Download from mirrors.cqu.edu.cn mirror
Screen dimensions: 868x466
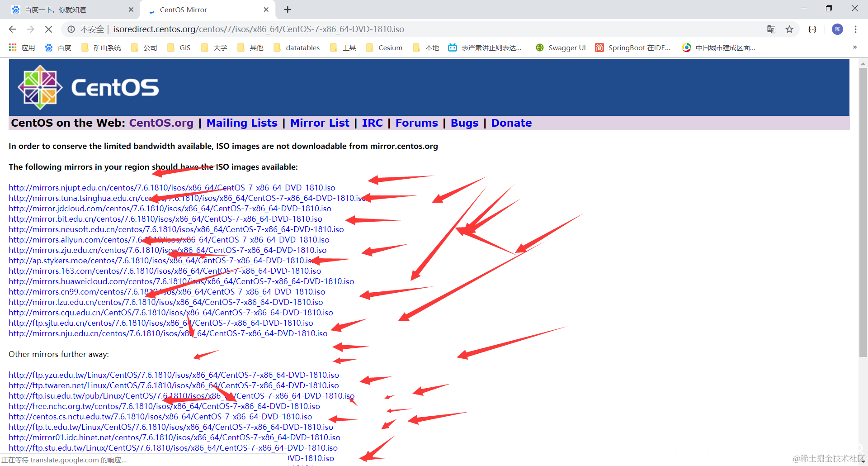(171, 313)
